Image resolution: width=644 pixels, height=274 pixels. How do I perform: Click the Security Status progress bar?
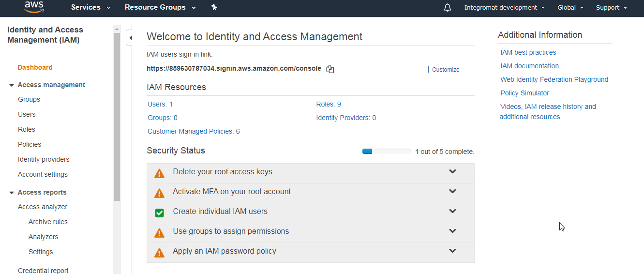(387, 152)
